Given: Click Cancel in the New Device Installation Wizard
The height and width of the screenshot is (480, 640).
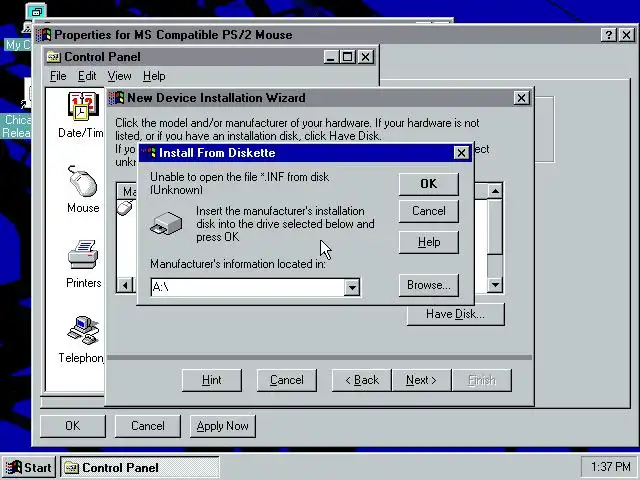Looking at the screenshot, I should pos(287,380).
